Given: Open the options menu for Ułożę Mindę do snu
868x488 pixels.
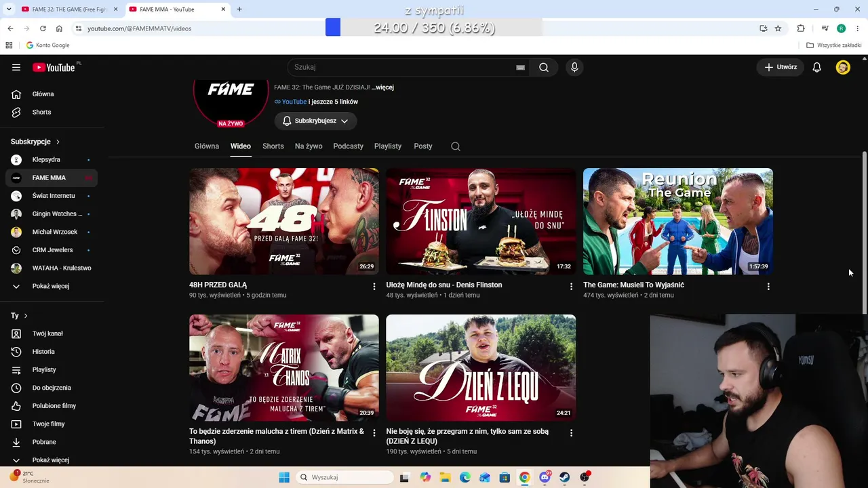Looking at the screenshot, I should pos(571,287).
